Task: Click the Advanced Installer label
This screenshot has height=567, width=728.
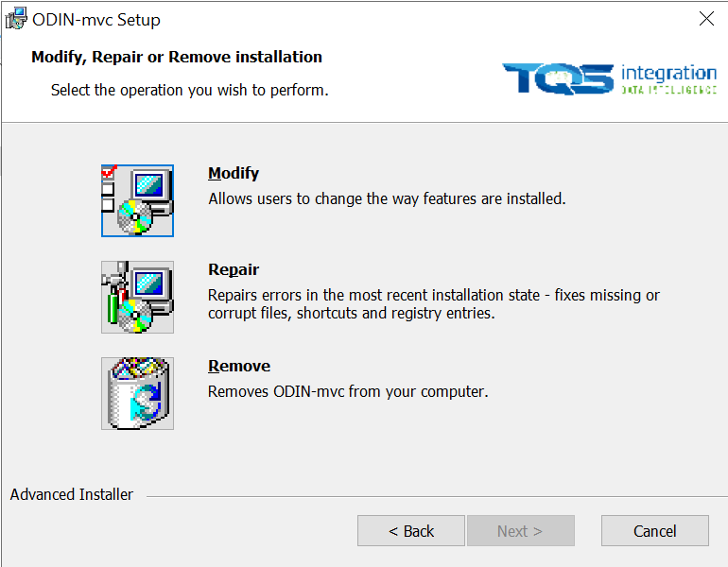Action: pyautogui.click(x=72, y=495)
